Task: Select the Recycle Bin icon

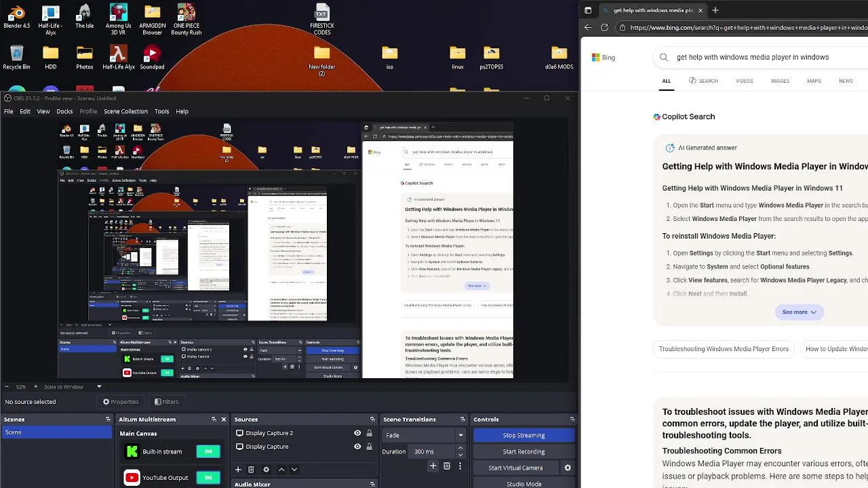Action: 16,58
